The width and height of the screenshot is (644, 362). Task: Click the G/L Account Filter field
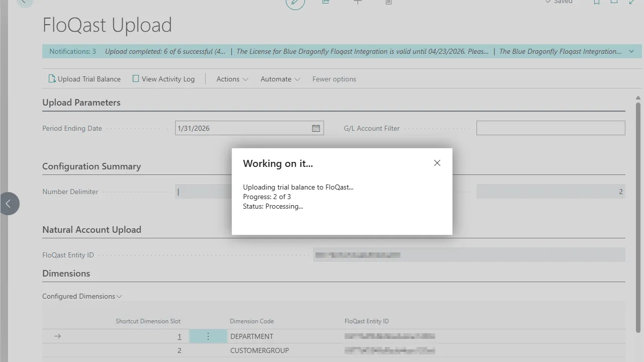tap(551, 128)
